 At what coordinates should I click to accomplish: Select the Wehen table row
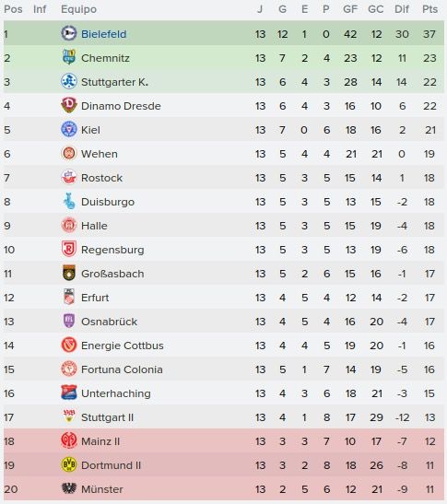pyautogui.click(x=223, y=154)
